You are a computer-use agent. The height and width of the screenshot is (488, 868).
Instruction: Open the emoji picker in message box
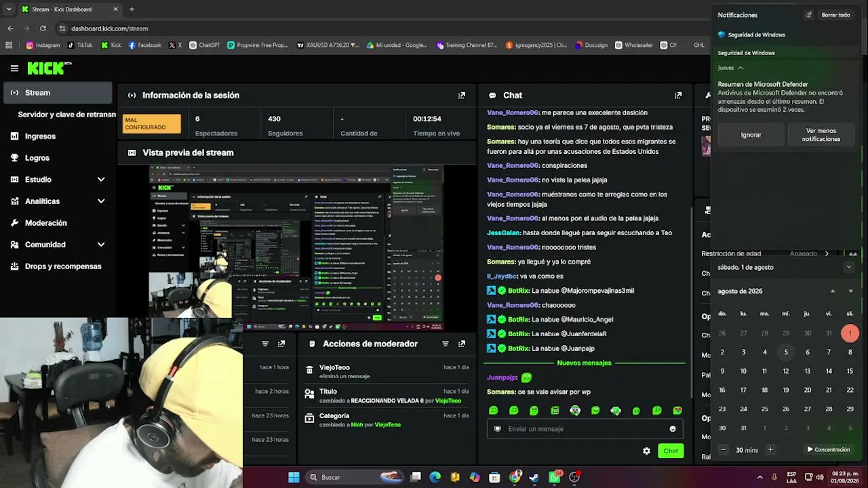(x=673, y=428)
